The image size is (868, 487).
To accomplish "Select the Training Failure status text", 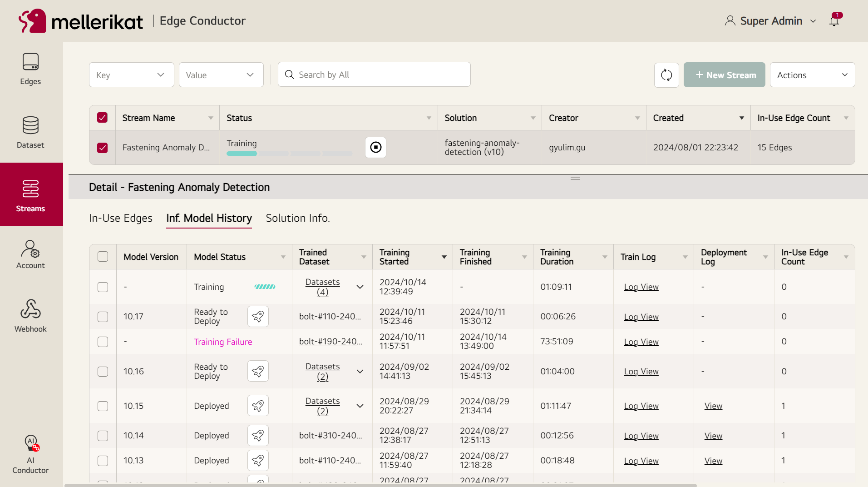I will click(x=223, y=342).
